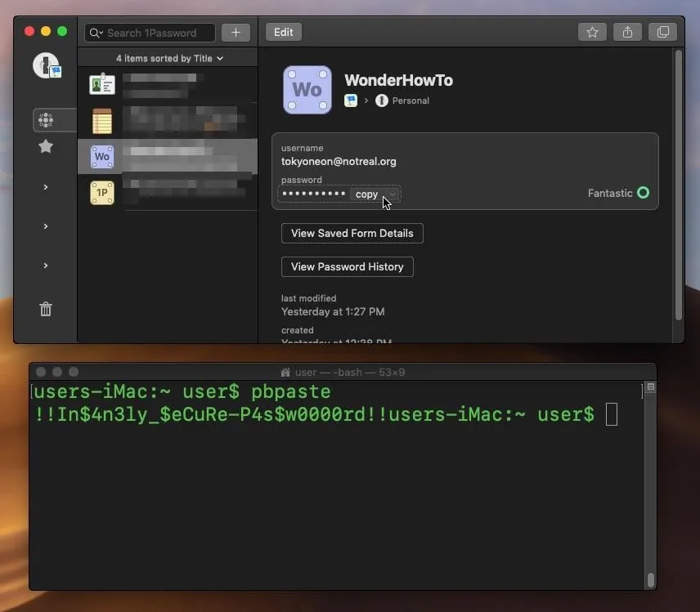The width and height of the screenshot is (700, 612).
Task: Click the last modified time value
Action: tap(333, 312)
